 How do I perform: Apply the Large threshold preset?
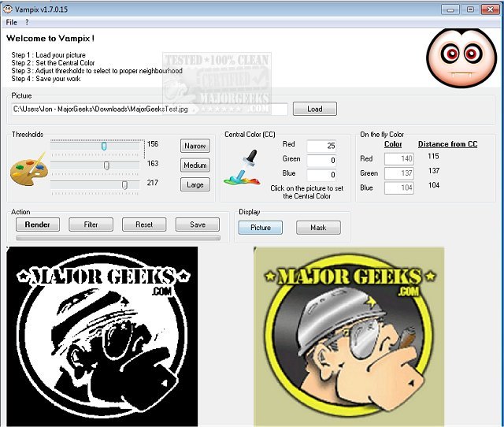[195, 184]
